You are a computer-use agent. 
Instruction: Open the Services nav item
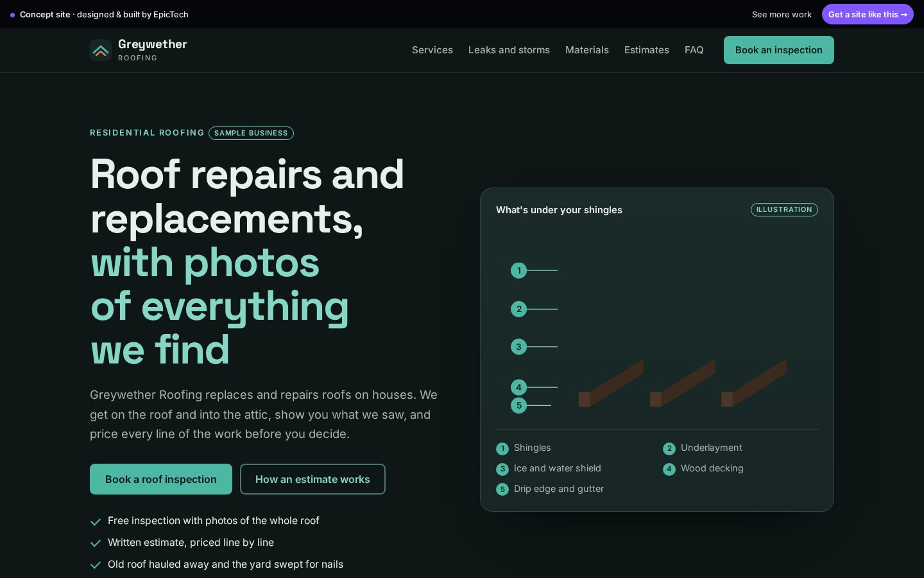pos(432,50)
